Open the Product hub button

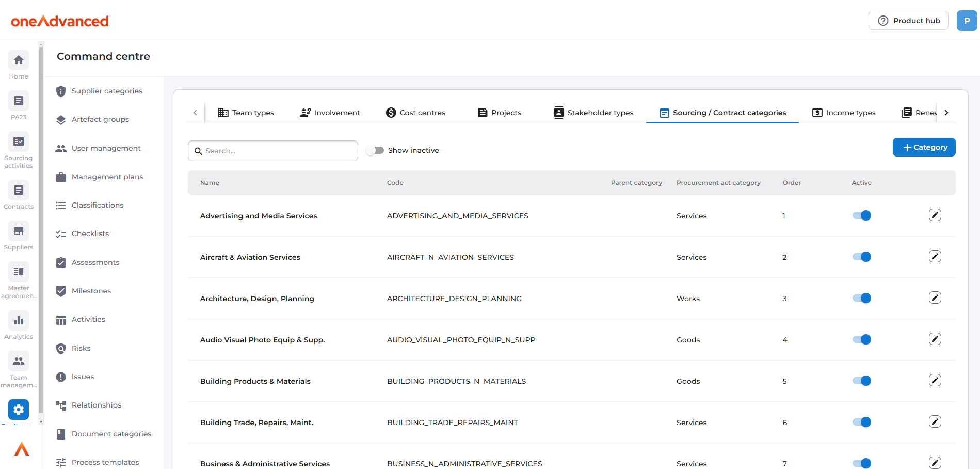[x=908, y=21]
